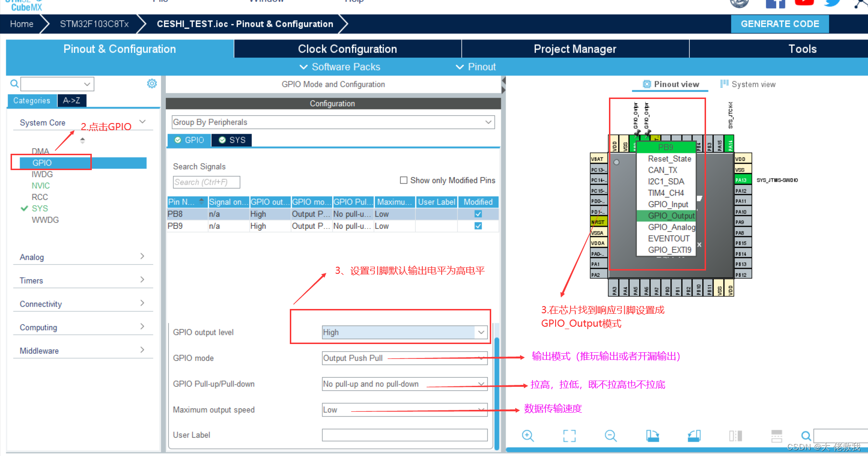This screenshot has height=456, width=868.
Task: Toggle the Modified checkbox for pin PB9
Action: (x=478, y=226)
